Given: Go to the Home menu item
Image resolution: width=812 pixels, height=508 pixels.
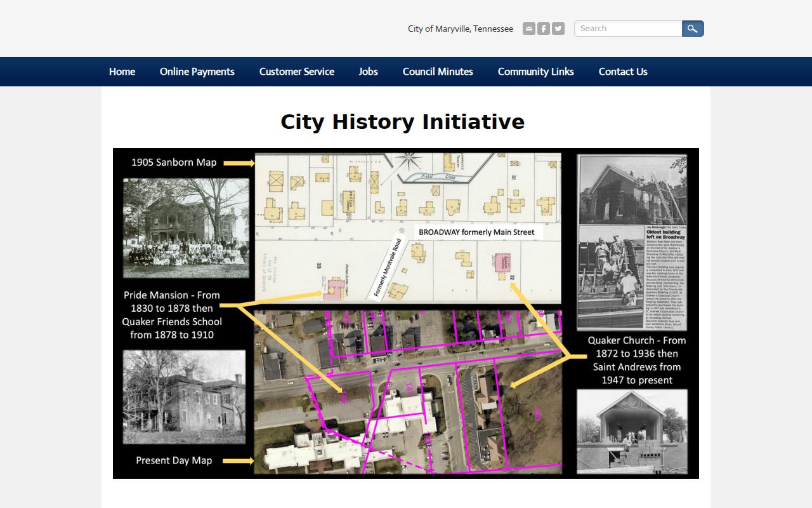Looking at the screenshot, I should coord(122,72).
